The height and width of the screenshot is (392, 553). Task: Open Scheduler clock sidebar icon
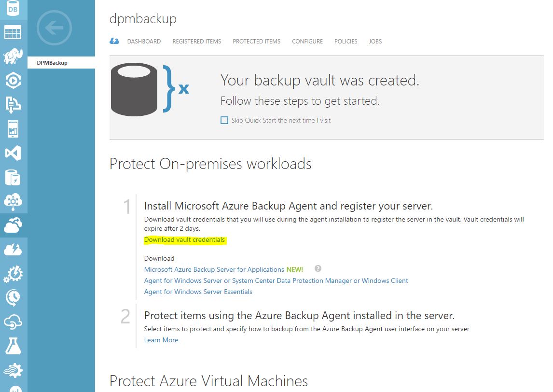(x=13, y=298)
